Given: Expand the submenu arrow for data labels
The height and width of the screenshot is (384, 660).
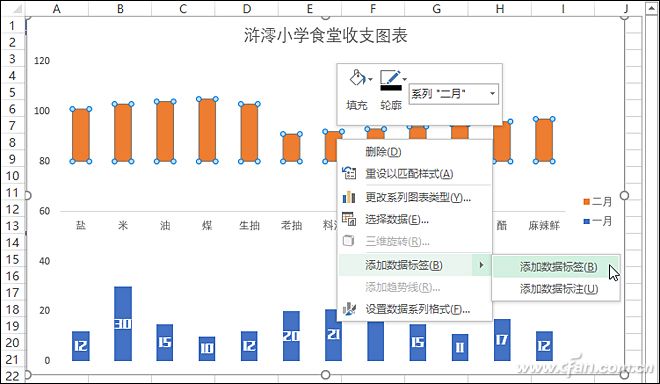Looking at the screenshot, I should pos(481,265).
